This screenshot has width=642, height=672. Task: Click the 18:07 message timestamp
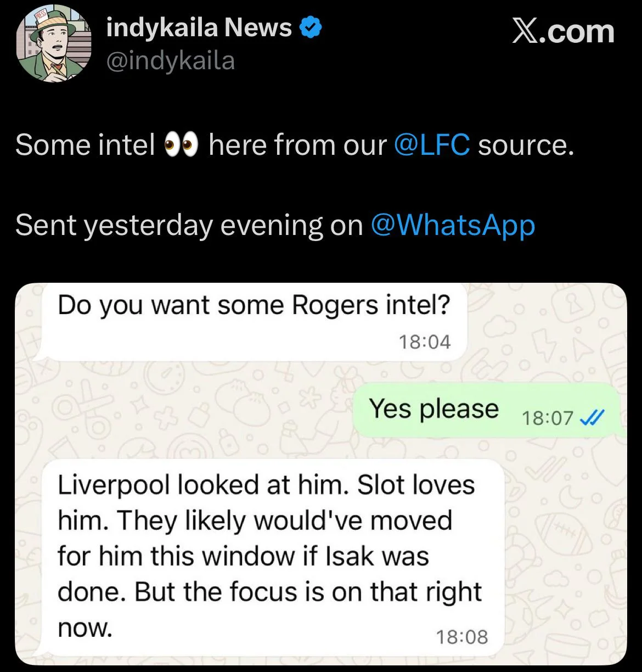click(x=548, y=419)
